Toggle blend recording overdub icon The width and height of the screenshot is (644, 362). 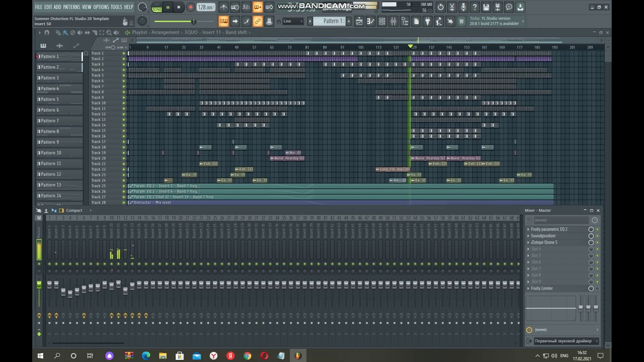click(x=258, y=7)
